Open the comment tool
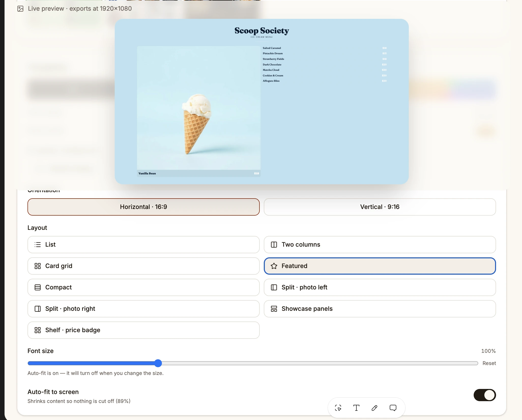This screenshot has height=420, width=522. tap(393, 408)
